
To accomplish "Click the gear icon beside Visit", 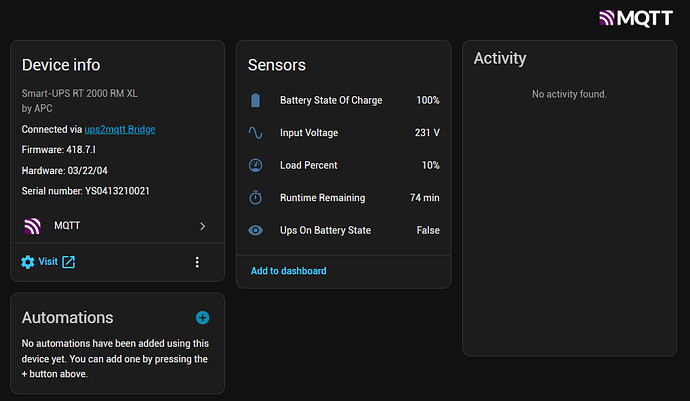I will tap(28, 262).
